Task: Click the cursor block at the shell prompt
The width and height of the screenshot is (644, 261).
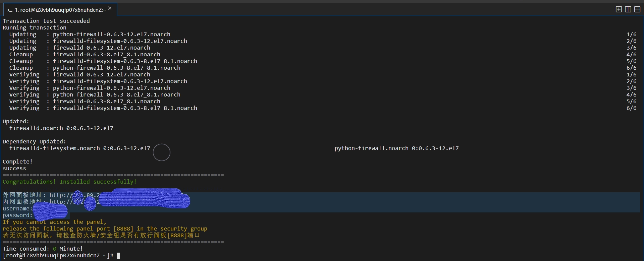Action: [118, 256]
